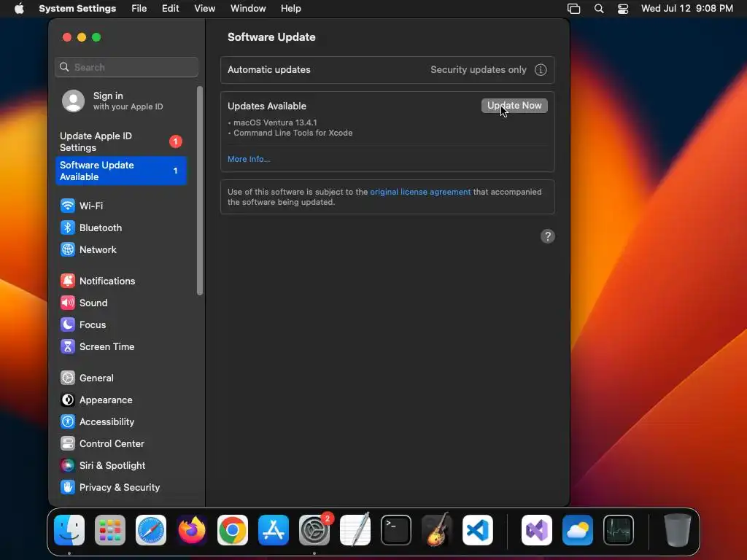Open Visual Studio Code from Dock
This screenshot has height=560, width=747.
pos(478,529)
